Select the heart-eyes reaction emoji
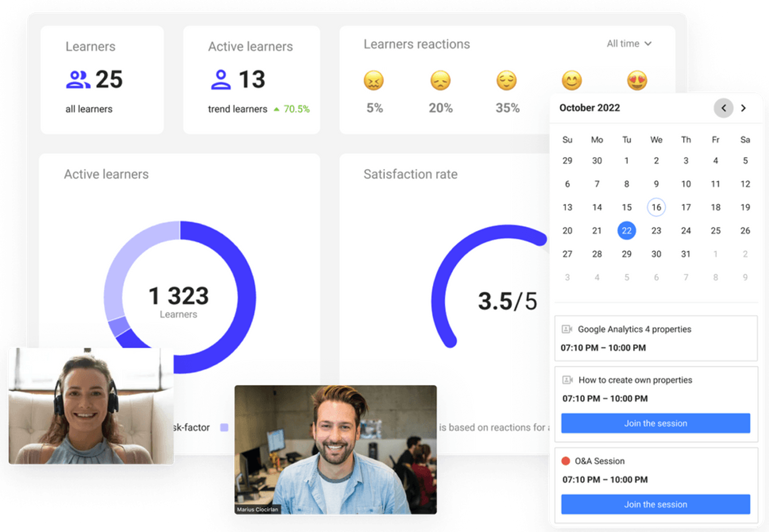 tap(637, 80)
